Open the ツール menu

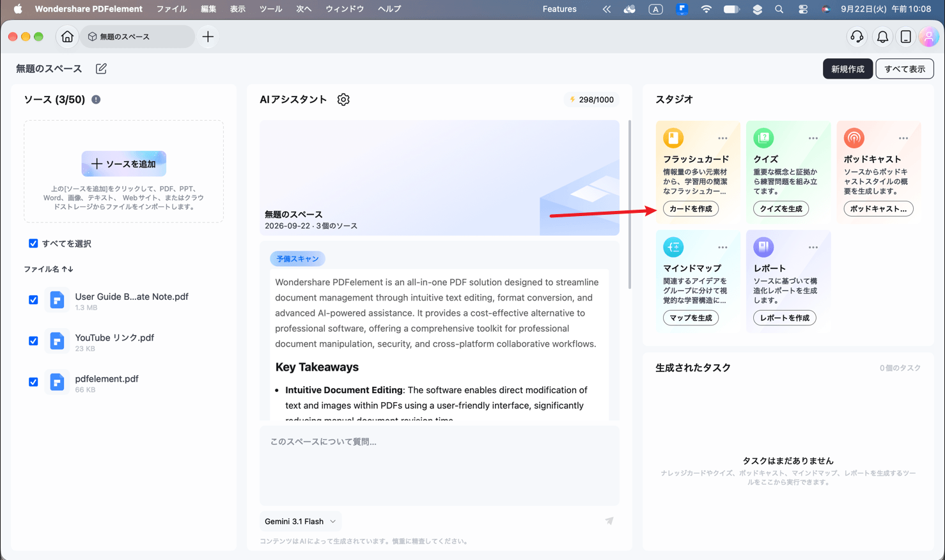[271, 9]
